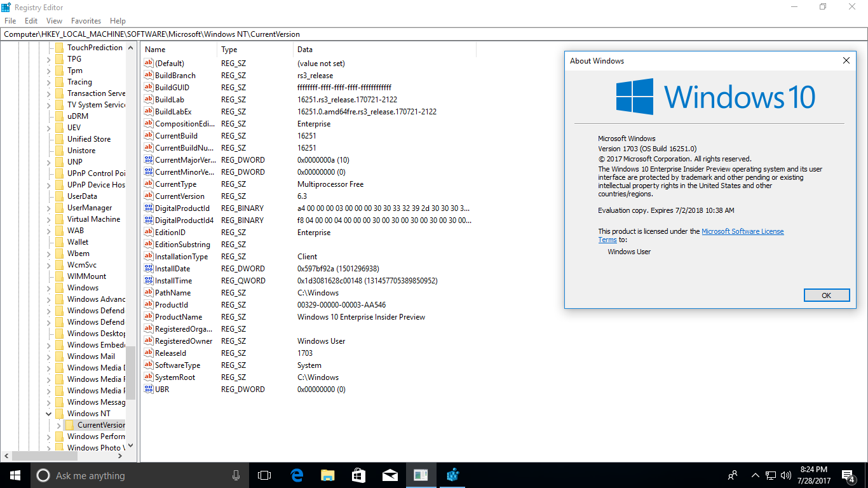Image resolution: width=868 pixels, height=488 pixels.
Task: Open the Edit menu
Action: coord(31,21)
